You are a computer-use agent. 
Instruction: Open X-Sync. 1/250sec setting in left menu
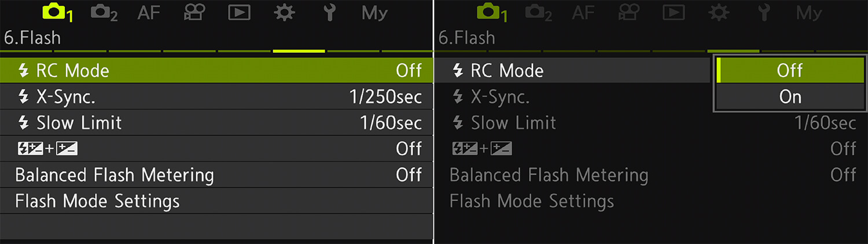pyautogui.click(x=216, y=97)
